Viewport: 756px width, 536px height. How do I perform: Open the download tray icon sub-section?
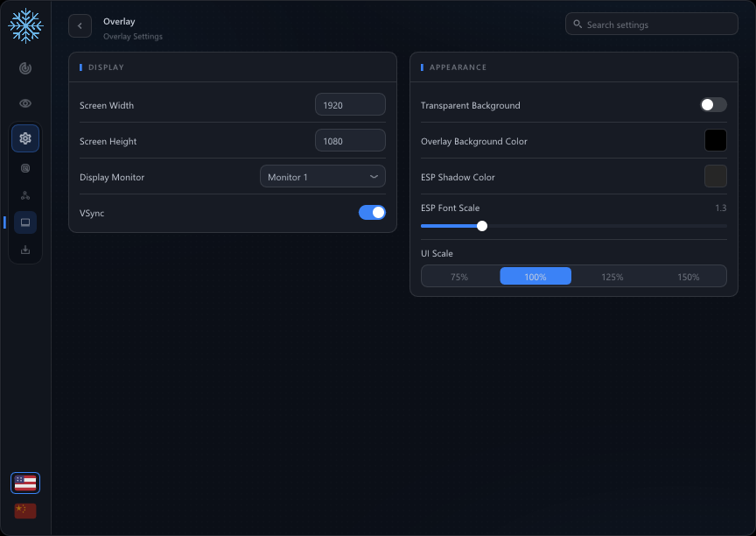25,250
